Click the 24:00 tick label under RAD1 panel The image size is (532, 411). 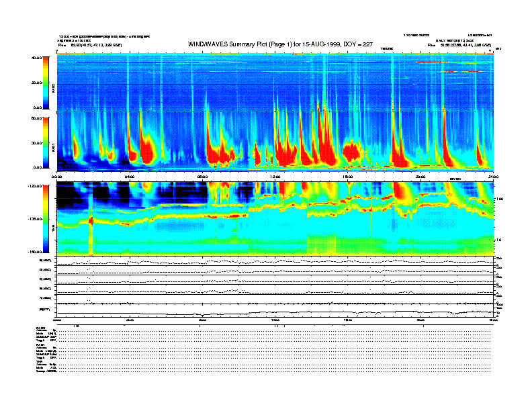493,177
